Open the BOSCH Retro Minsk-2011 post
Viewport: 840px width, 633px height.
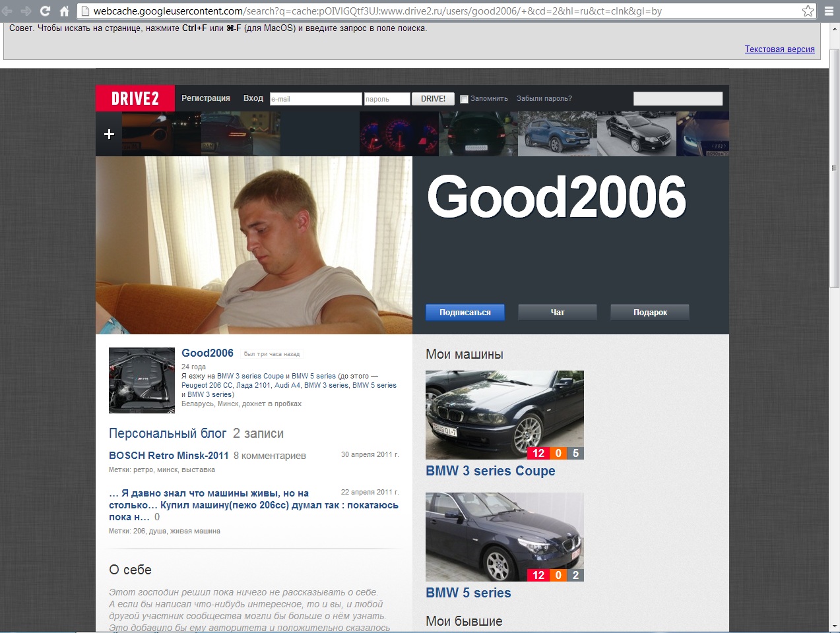click(169, 456)
